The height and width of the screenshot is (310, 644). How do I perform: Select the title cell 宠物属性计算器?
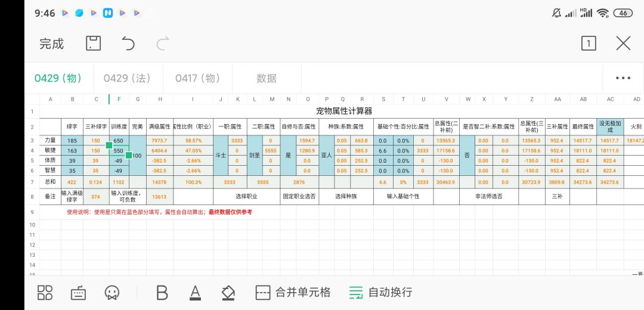[x=344, y=111]
